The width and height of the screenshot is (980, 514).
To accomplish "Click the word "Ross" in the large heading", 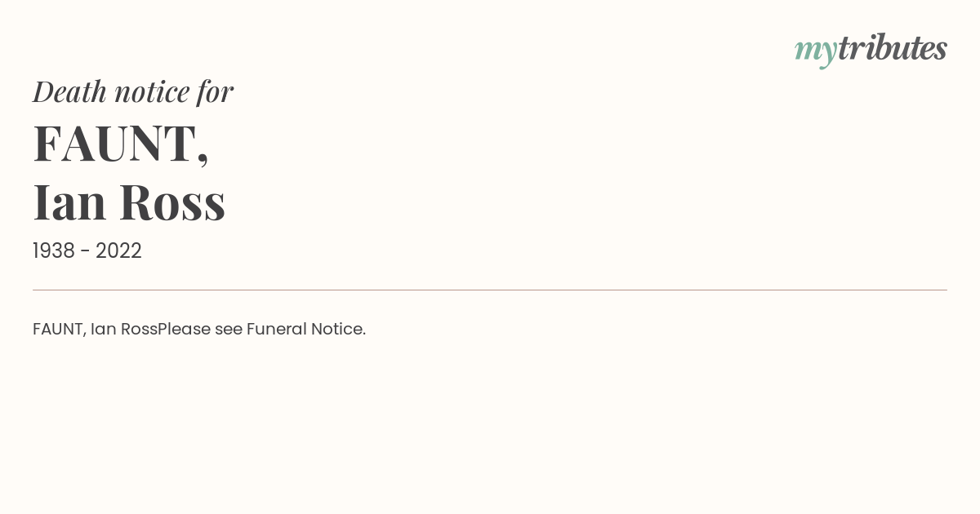I will click(x=172, y=202).
